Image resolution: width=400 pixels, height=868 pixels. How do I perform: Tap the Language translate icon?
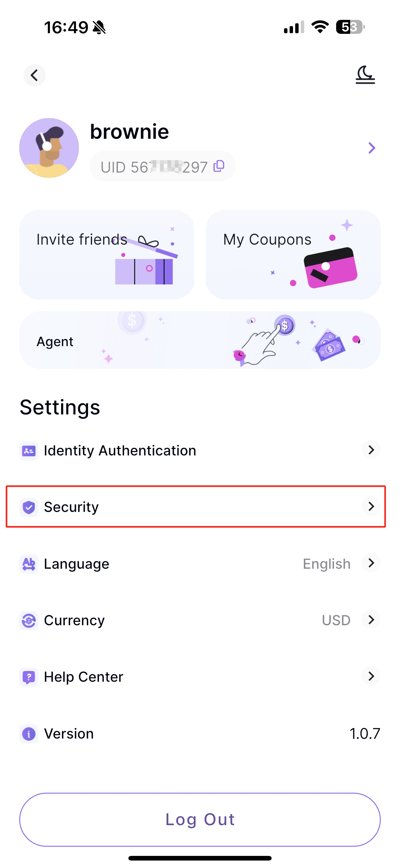(x=29, y=564)
